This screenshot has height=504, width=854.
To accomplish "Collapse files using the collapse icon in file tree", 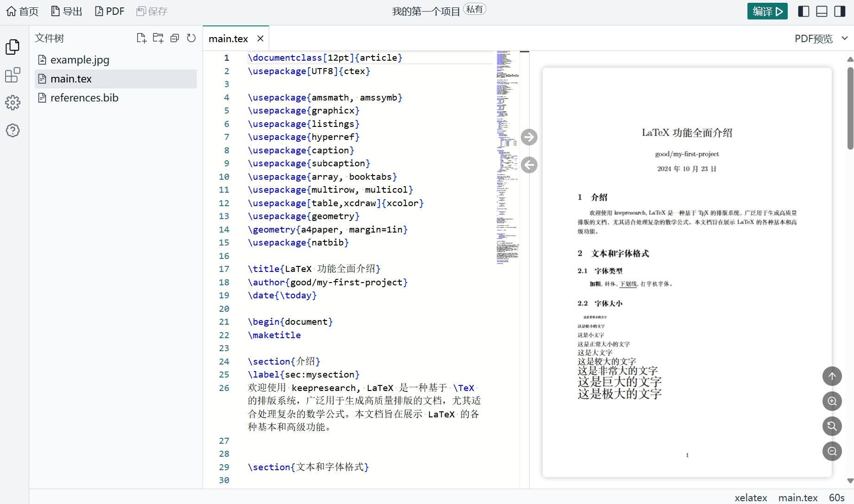I will [x=175, y=38].
